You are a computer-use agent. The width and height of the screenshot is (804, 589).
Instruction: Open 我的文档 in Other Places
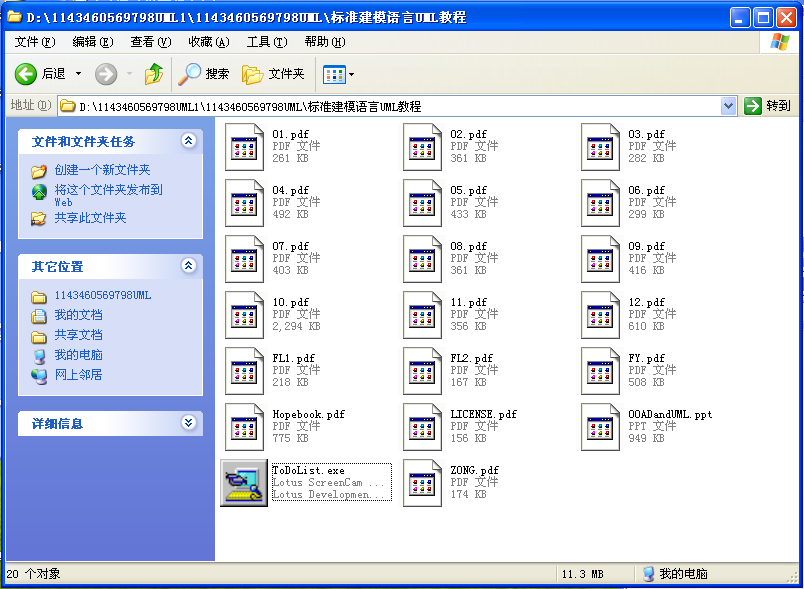click(x=78, y=315)
